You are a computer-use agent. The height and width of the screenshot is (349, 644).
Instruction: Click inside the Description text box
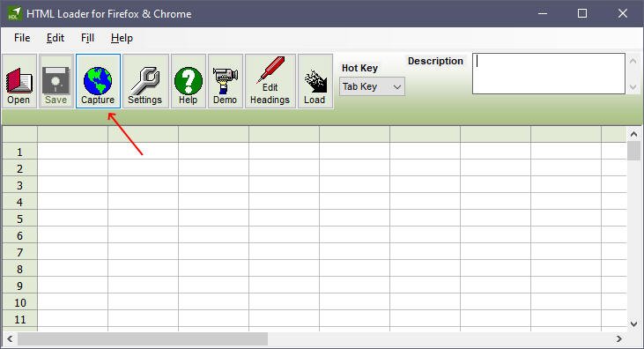[548, 73]
